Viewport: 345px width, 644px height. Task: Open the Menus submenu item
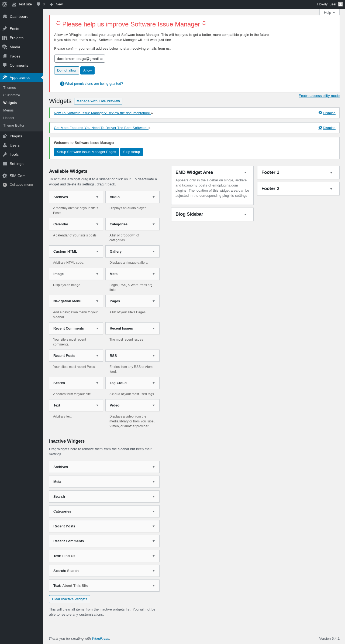(8, 110)
